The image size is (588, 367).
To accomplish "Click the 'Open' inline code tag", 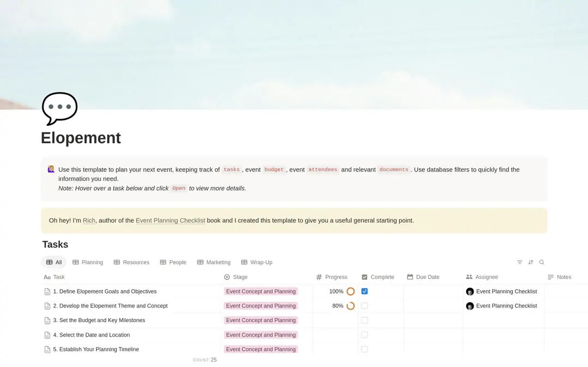I will click(179, 188).
